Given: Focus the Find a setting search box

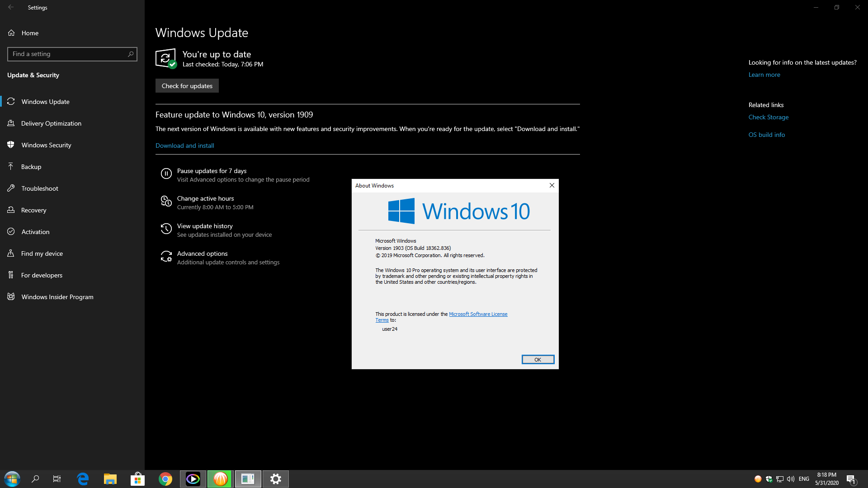Looking at the screenshot, I should (72, 54).
